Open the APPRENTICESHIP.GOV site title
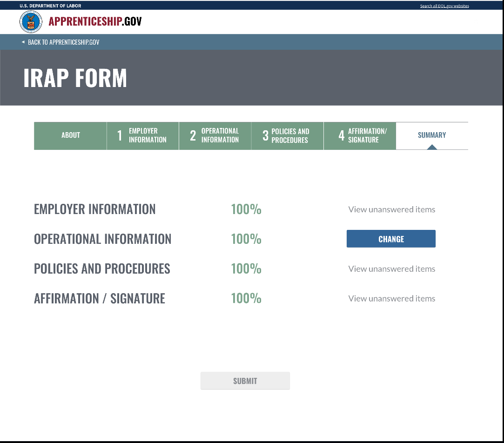 point(95,21)
